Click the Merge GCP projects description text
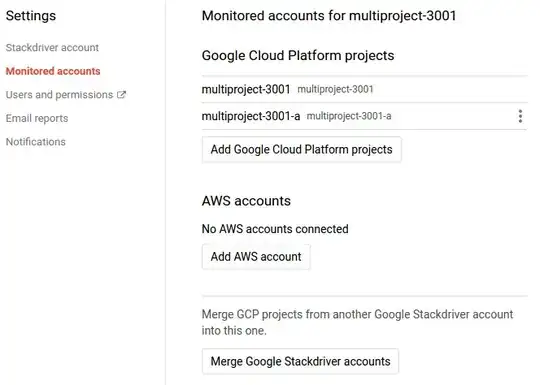 (357, 322)
